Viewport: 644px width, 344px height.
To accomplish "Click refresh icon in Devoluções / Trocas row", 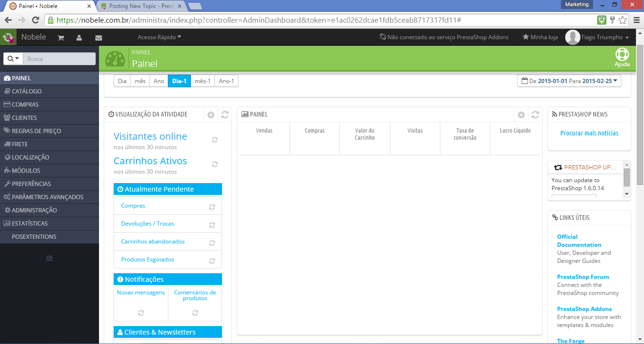I will click(212, 225).
